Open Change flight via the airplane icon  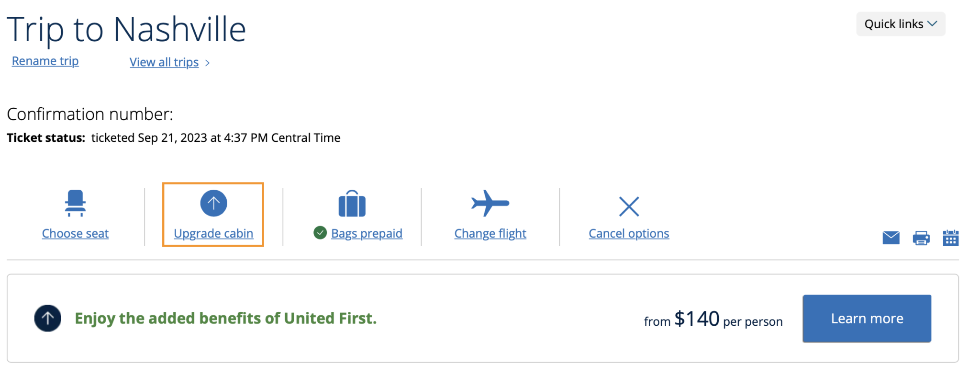click(x=490, y=203)
